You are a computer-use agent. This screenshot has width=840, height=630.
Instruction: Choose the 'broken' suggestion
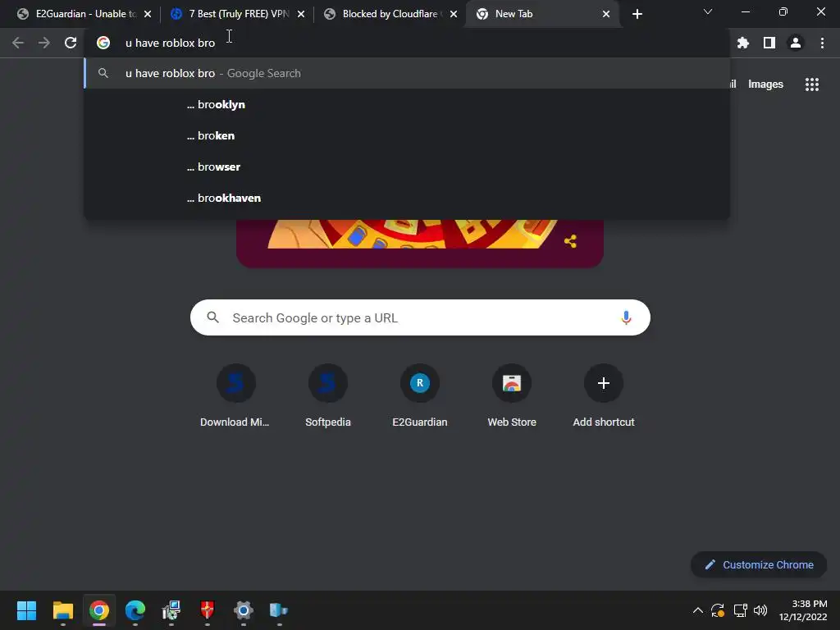click(407, 135)
